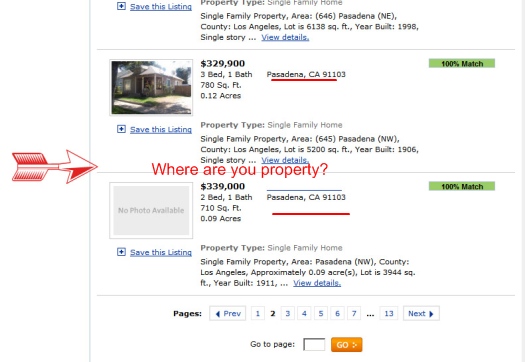Focus the Go to page input box
Screen dimensions: 525x362
pos(314,344)
